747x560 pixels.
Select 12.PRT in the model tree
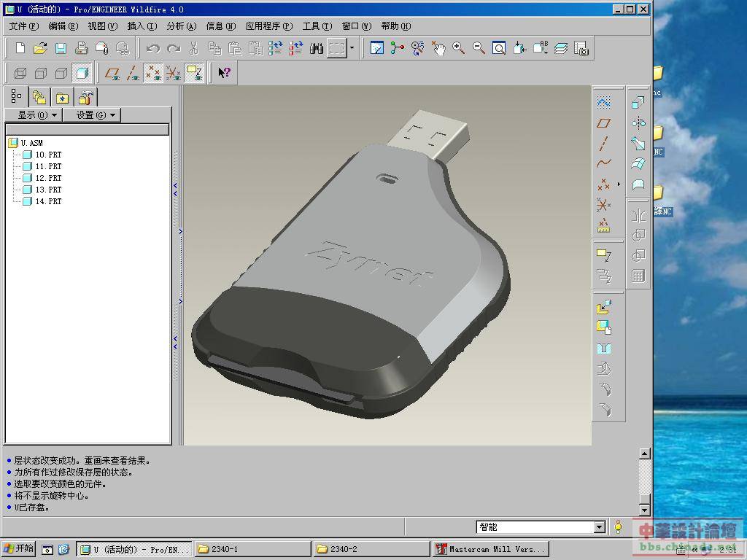48,178
